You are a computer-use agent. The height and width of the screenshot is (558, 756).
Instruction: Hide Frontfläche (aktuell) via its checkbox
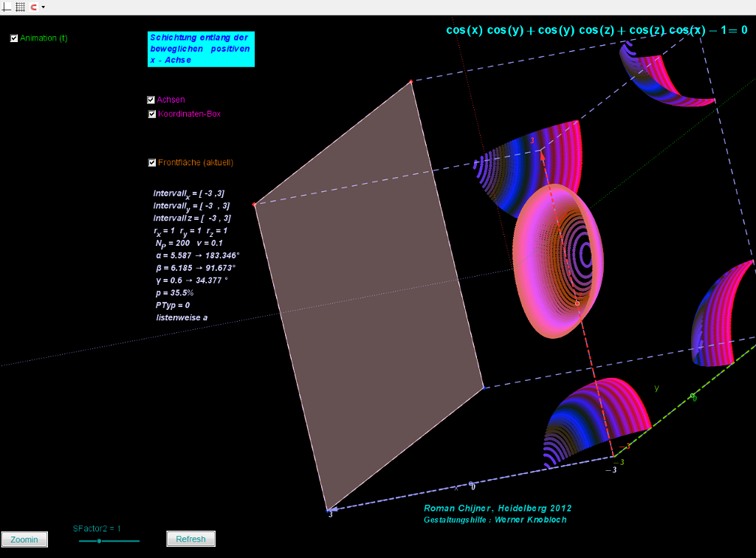(152, 163)
